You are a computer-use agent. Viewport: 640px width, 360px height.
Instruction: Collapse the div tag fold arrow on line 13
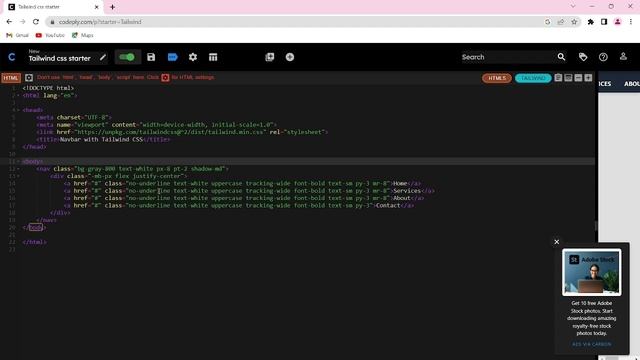point(18,176)
